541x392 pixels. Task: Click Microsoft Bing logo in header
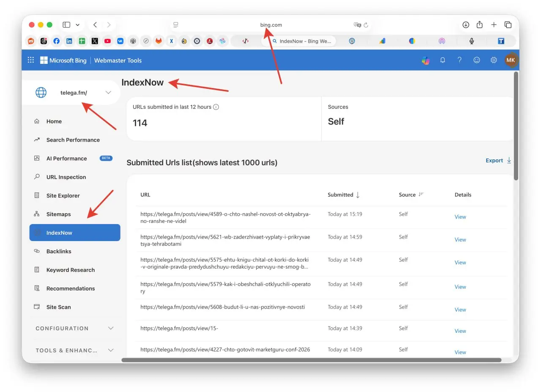click(63, 60)
